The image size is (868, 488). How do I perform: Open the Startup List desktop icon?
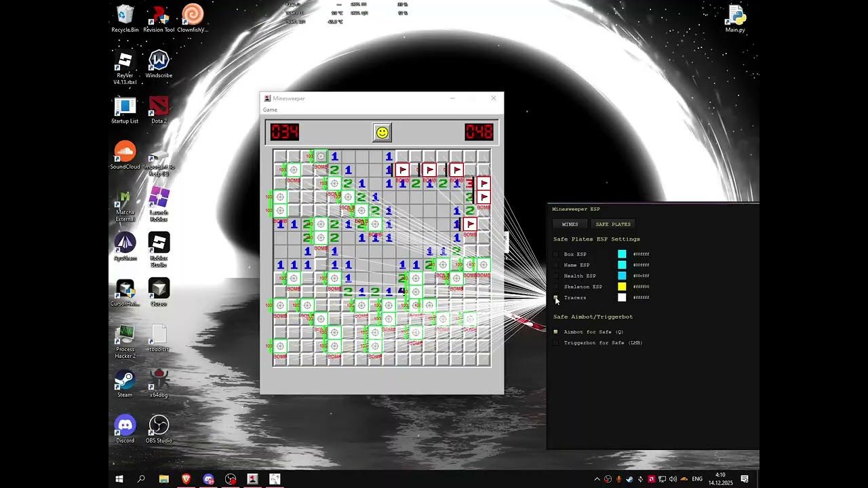point(125,110)
